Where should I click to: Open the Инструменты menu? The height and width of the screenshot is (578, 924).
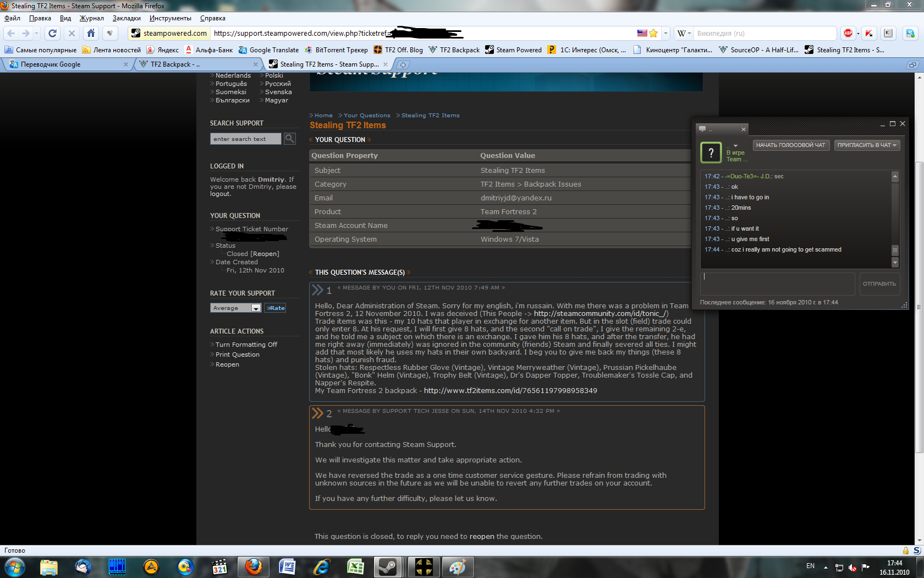point(170,18)
